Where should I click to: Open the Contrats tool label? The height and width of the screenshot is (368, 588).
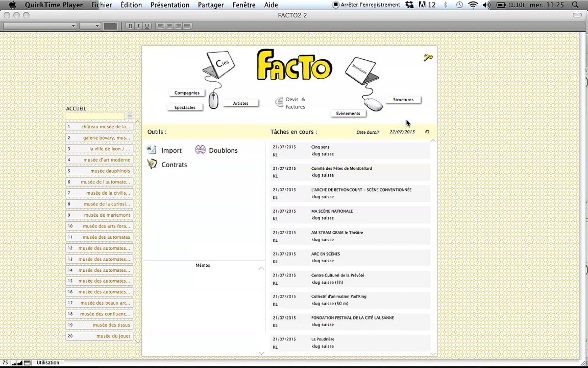pyautogui.click(x=174, y=165)
